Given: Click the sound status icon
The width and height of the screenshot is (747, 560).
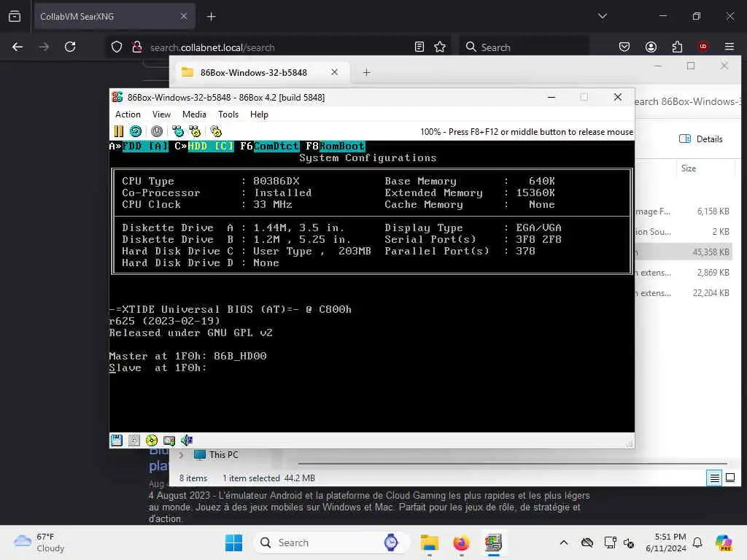Looking at the screenshot, I should click(187, 440).
